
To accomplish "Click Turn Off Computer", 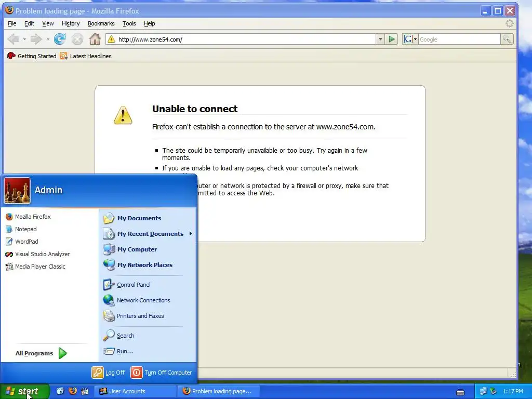I will 161,373.
